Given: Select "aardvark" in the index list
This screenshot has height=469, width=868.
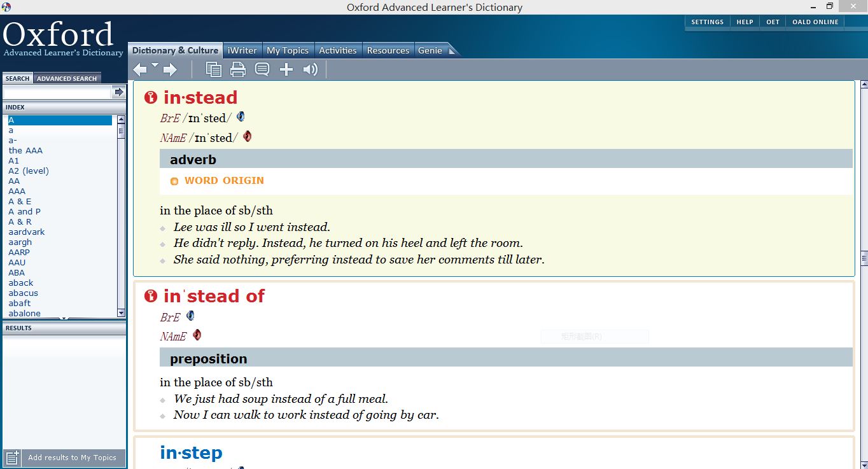Looking at the screenshot, I should pyautogui.click(x=27, y=232).
